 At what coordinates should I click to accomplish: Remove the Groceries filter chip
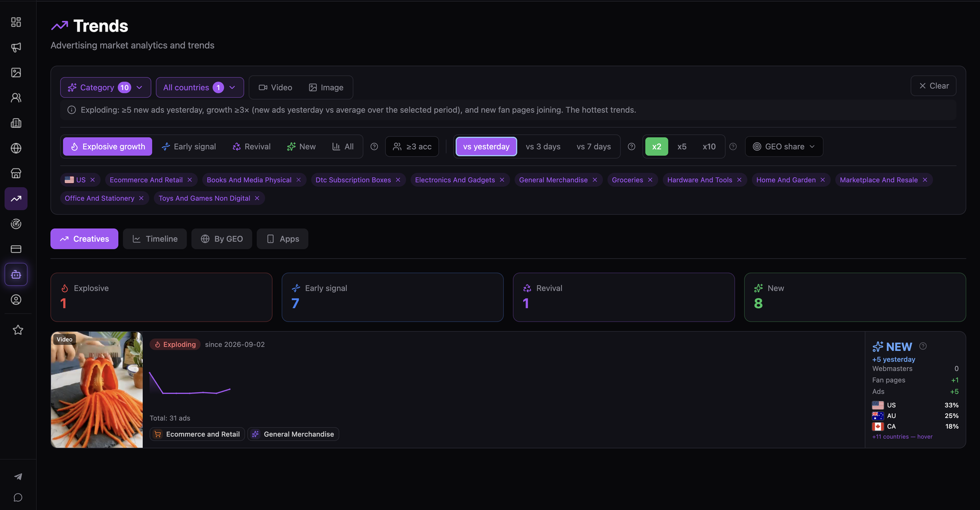650,180
